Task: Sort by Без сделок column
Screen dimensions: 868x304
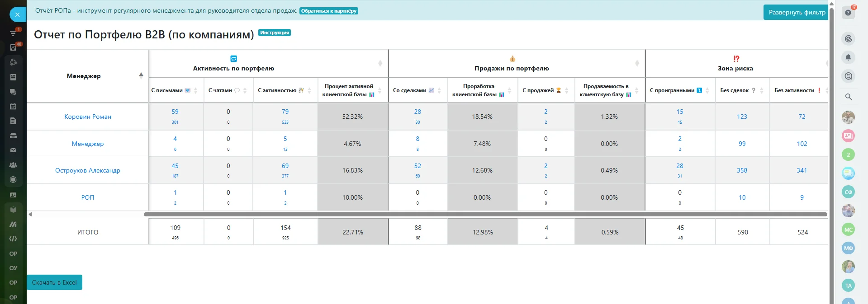Action: pyautogui.click(x=762, y=90)
